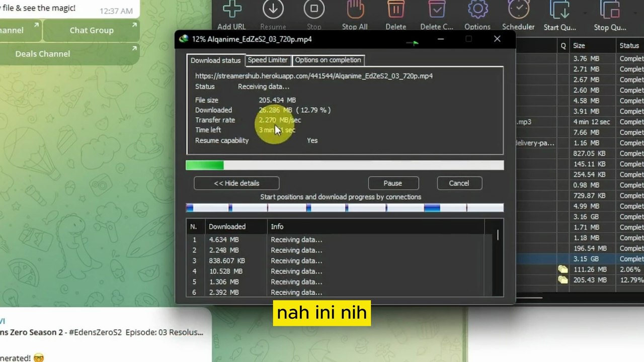Sort by Status column in the IDM list
Viewport: 644px width, 362px height.
click(x=630, y=46)
